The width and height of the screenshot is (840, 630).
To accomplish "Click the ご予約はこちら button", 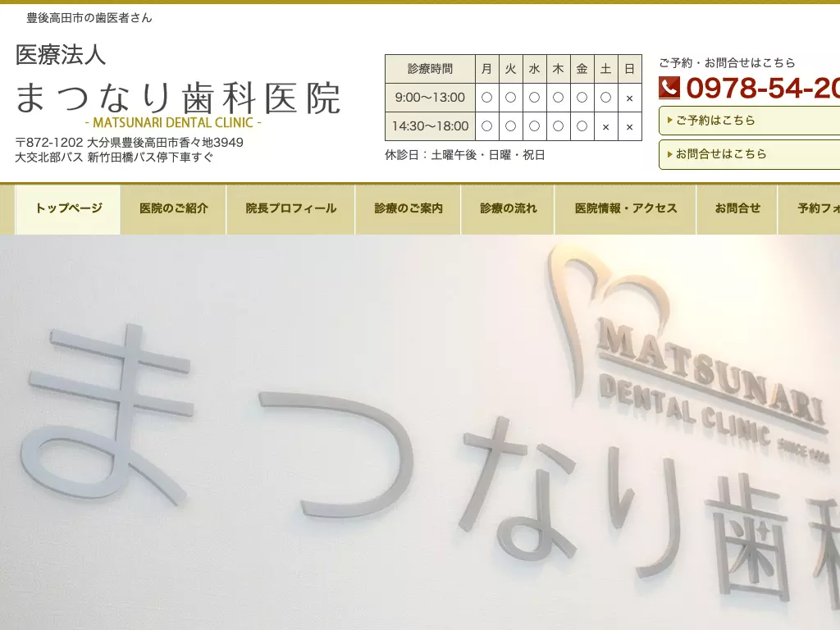I will click(750, 121).
